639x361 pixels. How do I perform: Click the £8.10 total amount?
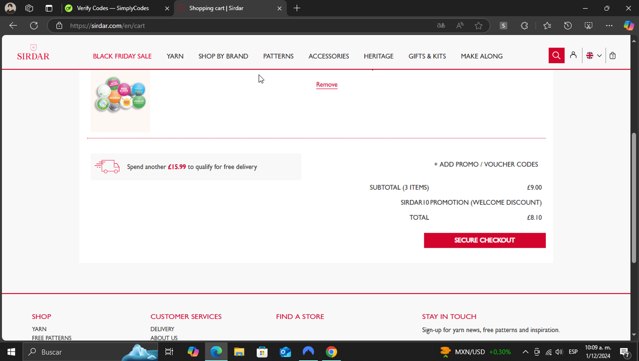pyautogui.click(x=534, y=218)
